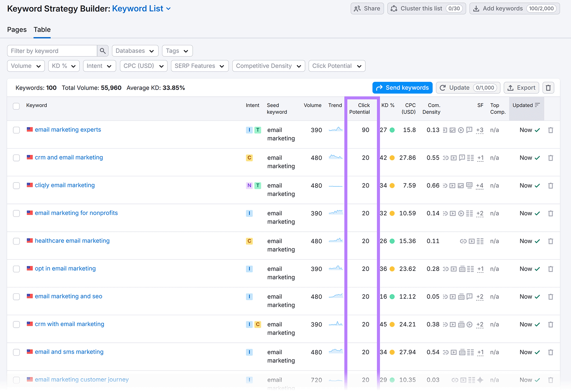The width and height of the screenshot is (571, 392).
Task: Select all keywords via header checkbox
Action: click(x=16, y=106)
